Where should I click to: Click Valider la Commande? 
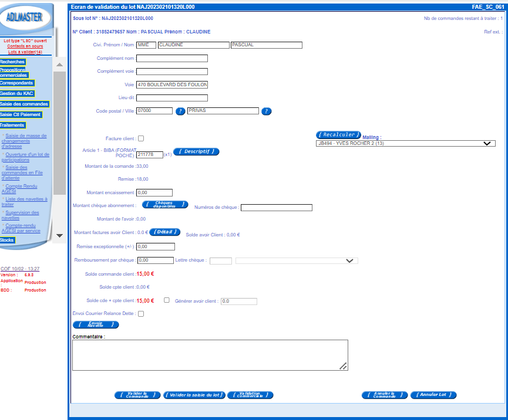tap(137, 395)
